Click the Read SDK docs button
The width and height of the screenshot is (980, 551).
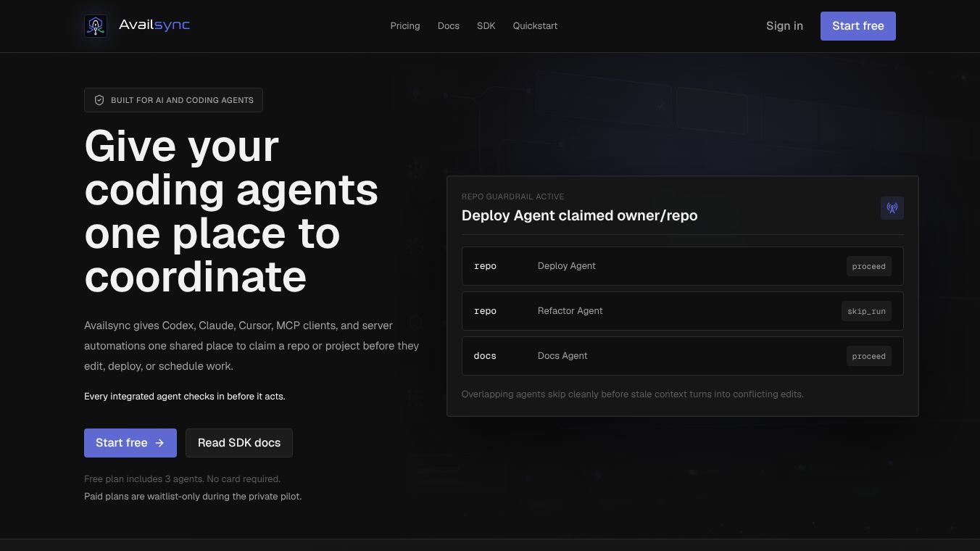(239, 443)
